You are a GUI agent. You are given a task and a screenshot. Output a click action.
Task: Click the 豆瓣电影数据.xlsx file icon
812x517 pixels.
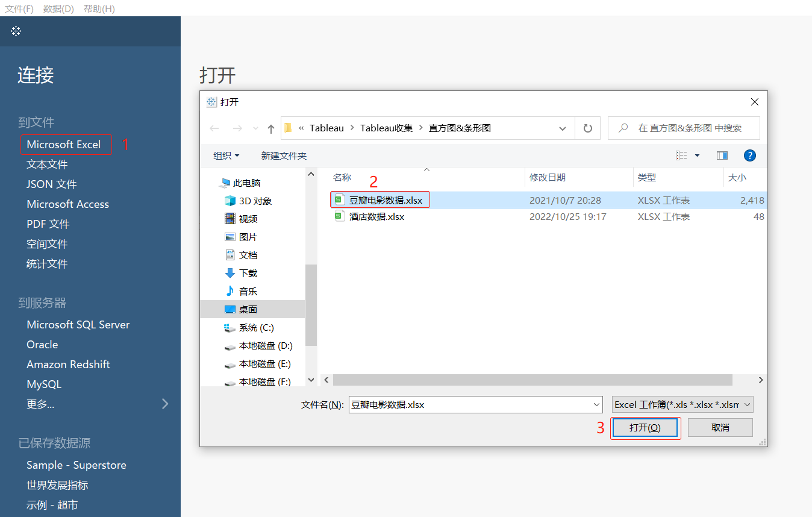340,200
